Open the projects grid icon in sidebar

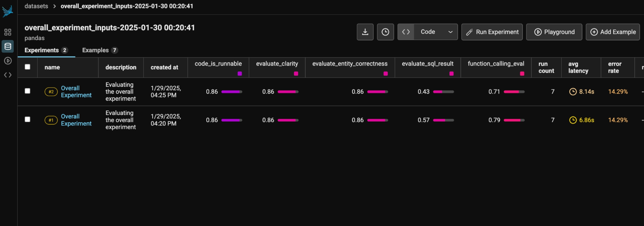point(8,32)
